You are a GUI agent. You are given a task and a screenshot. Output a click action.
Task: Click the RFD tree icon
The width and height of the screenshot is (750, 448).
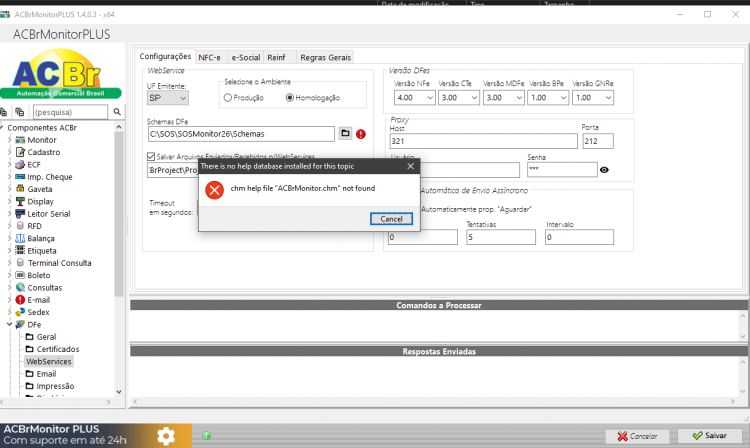(20, 226)
